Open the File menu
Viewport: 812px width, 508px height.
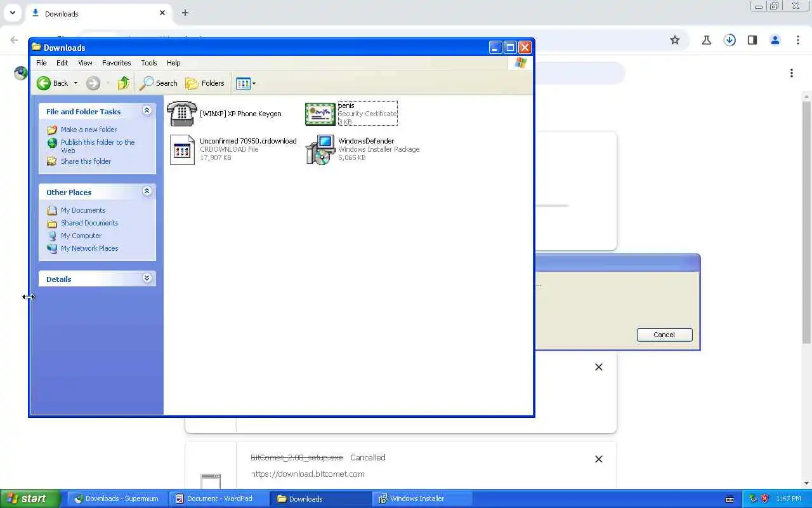[x=41, y=63]
